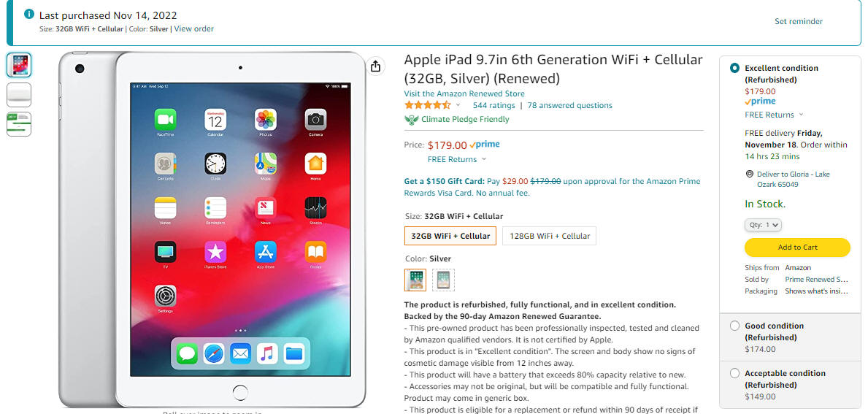Expand FREE Returns under the price

(457, 159)
